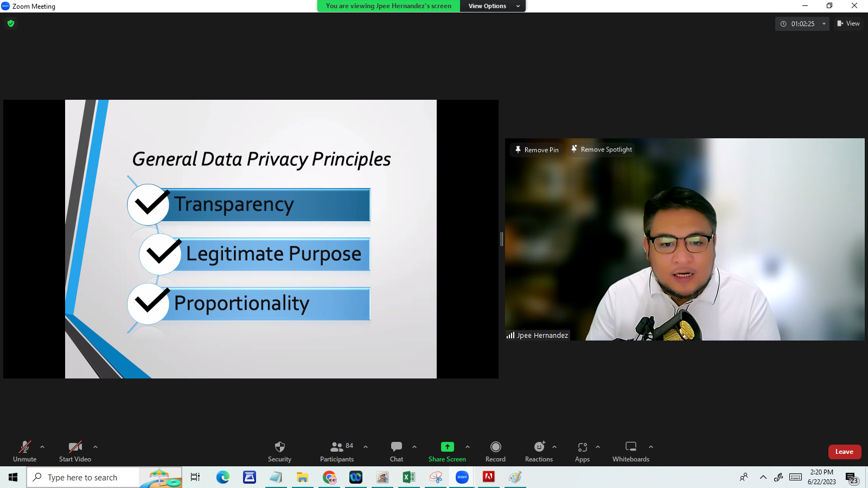
Task: Open the notepad-style taskbar app icon
Action: click(x=276, y=477)
